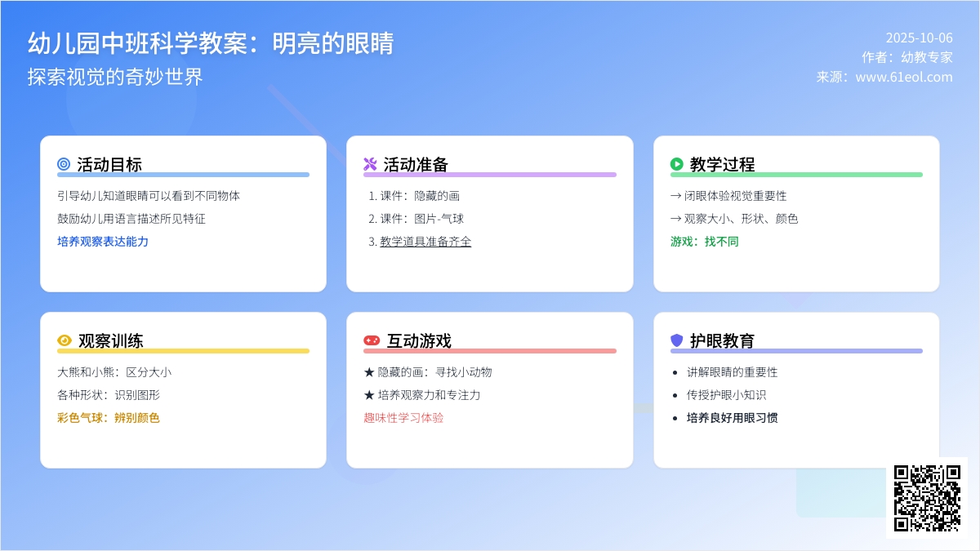980x551 pixels.
Task: Click the green play icon beside 教学过程
Action: point(676,164)
